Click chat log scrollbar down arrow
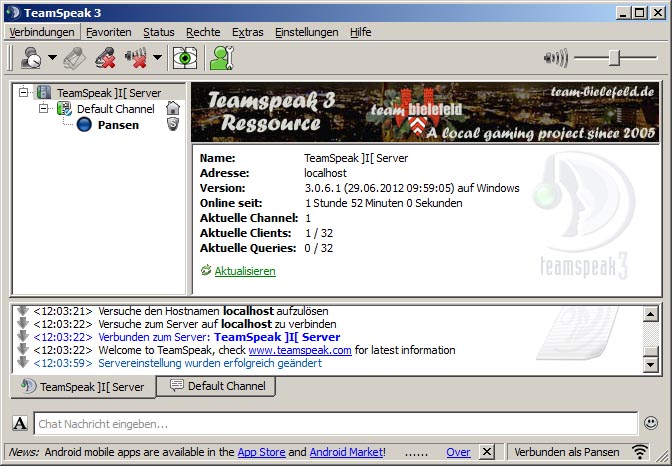This screenshot has height=466, width=672. tap(651, 365)
